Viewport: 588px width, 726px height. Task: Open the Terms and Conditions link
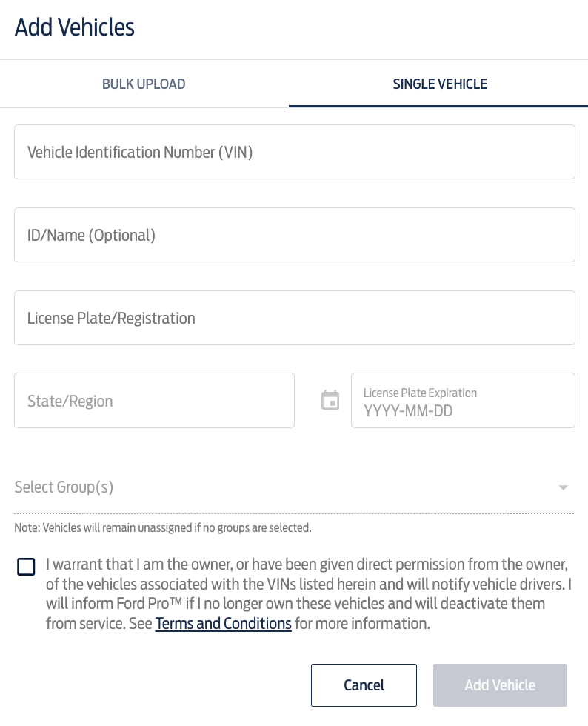223,623
